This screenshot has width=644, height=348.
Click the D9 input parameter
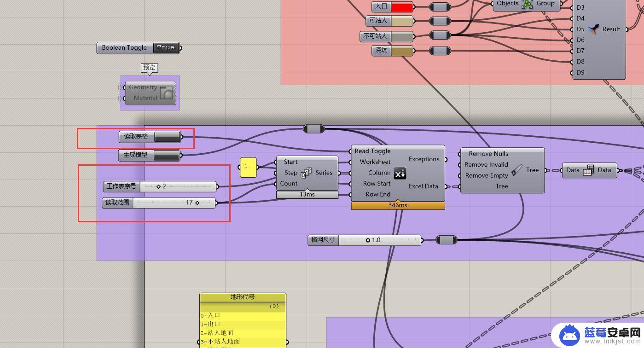[x=580, y=72]
